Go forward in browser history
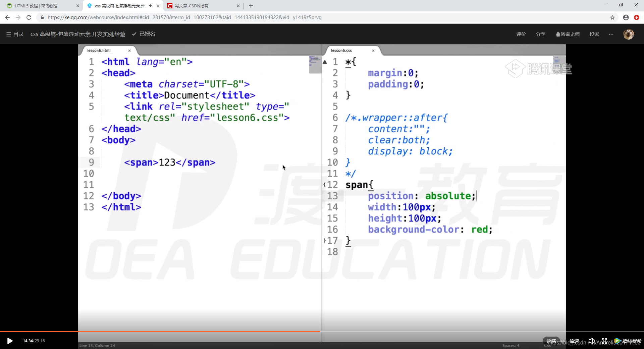 [18, 17]
